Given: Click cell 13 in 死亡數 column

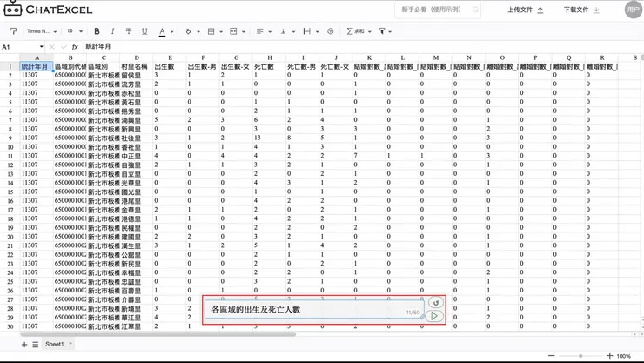Looking at the screenshot, I should click(270, 138).
